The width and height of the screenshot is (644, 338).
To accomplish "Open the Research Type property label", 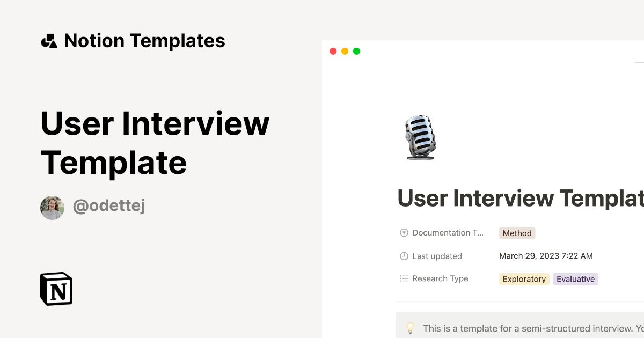I will click(440, 278).
